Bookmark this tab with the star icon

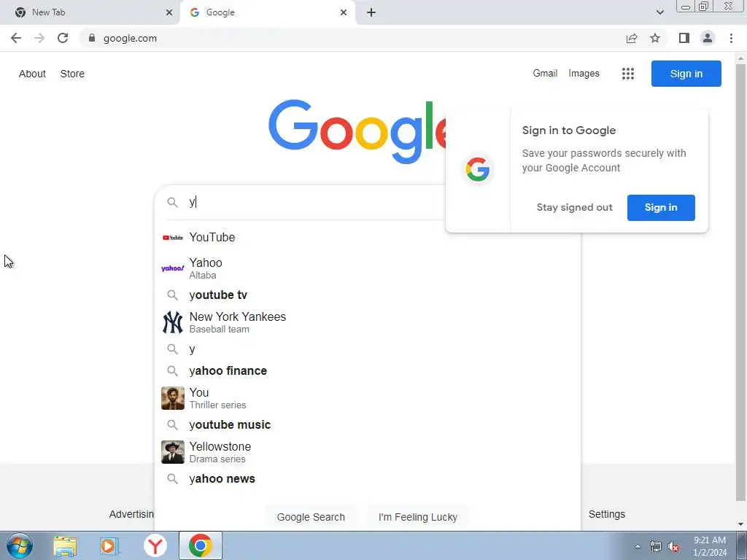click(655, 38)
